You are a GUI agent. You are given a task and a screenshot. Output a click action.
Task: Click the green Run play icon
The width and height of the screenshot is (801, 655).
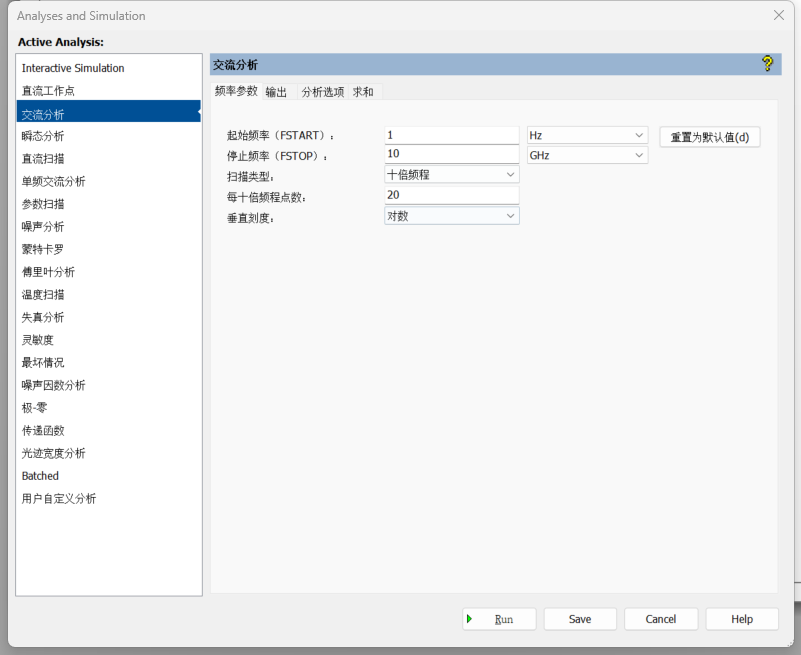pyautogui.click(x=470, y=618)
